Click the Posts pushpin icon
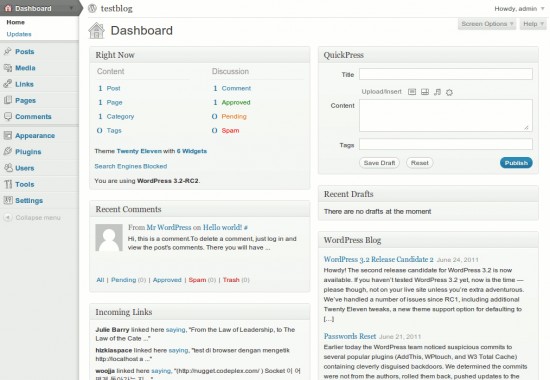 click(8, 52)
